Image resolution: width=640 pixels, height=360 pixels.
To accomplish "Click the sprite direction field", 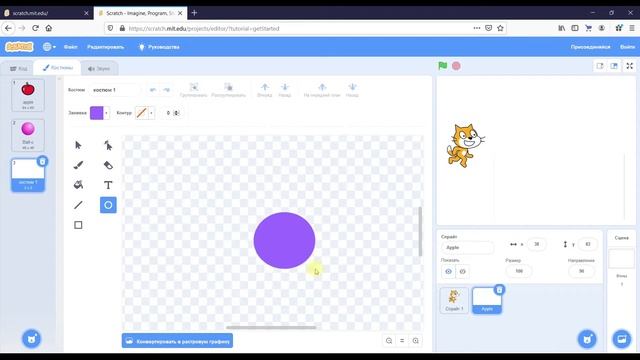I will click(581, 271).
